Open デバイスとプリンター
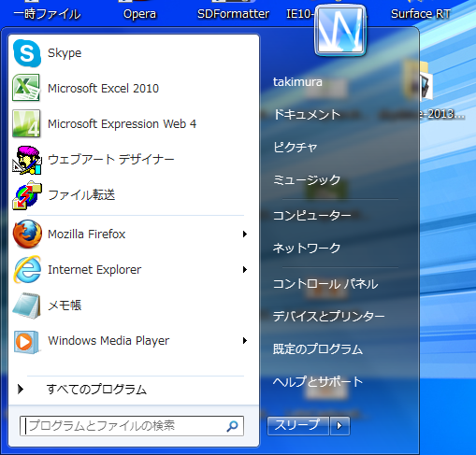 click(x=329, y=317)
